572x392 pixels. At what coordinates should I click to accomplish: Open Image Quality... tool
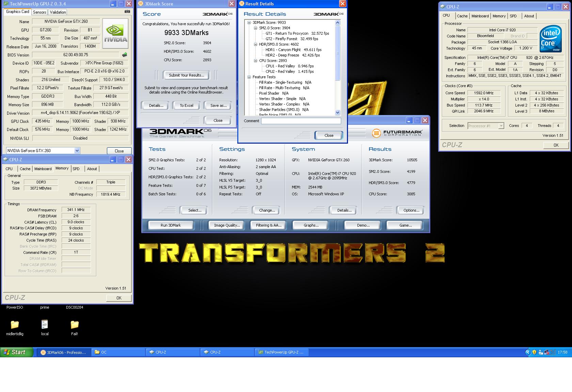(x=227, y=225)
